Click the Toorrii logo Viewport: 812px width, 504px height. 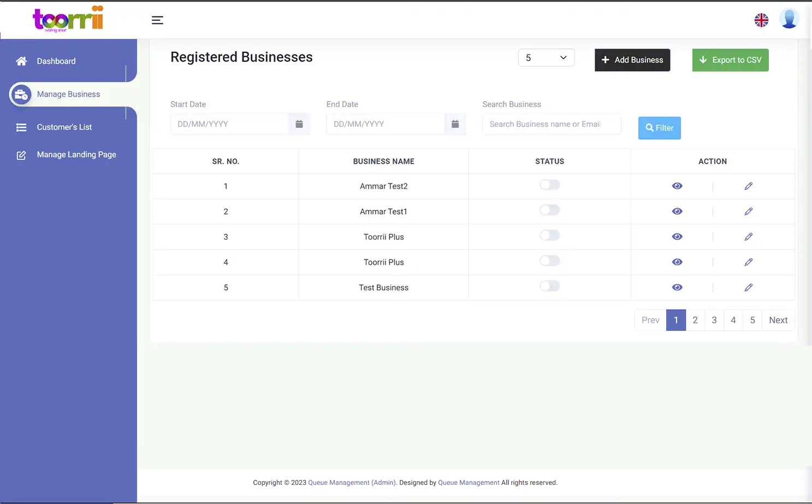(x=68, y=19)
